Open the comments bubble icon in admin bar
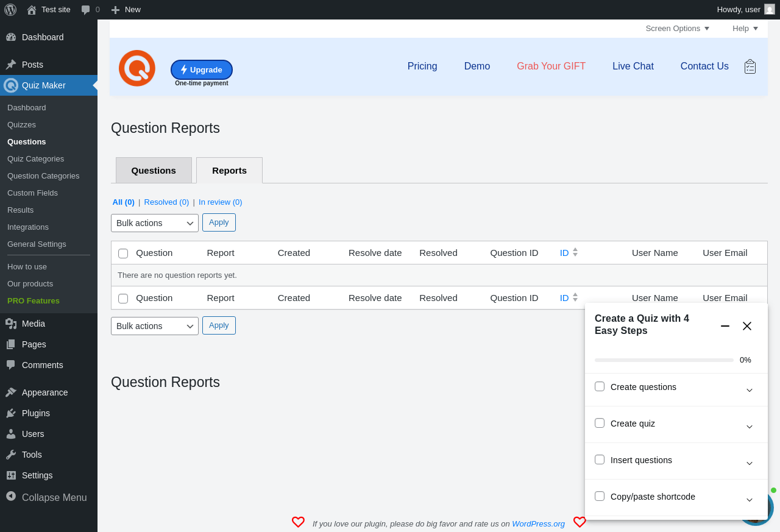Screen dimensions: 780x532 pos(86,10)
